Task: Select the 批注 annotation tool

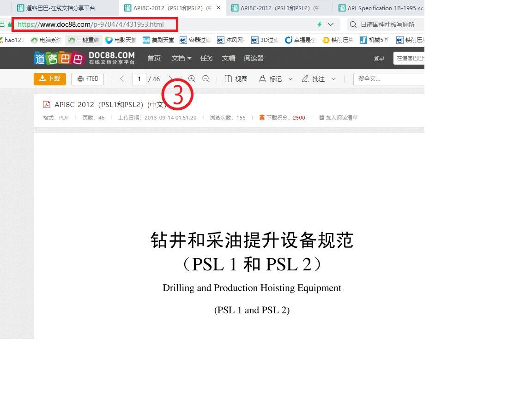Action: (314, 79)
